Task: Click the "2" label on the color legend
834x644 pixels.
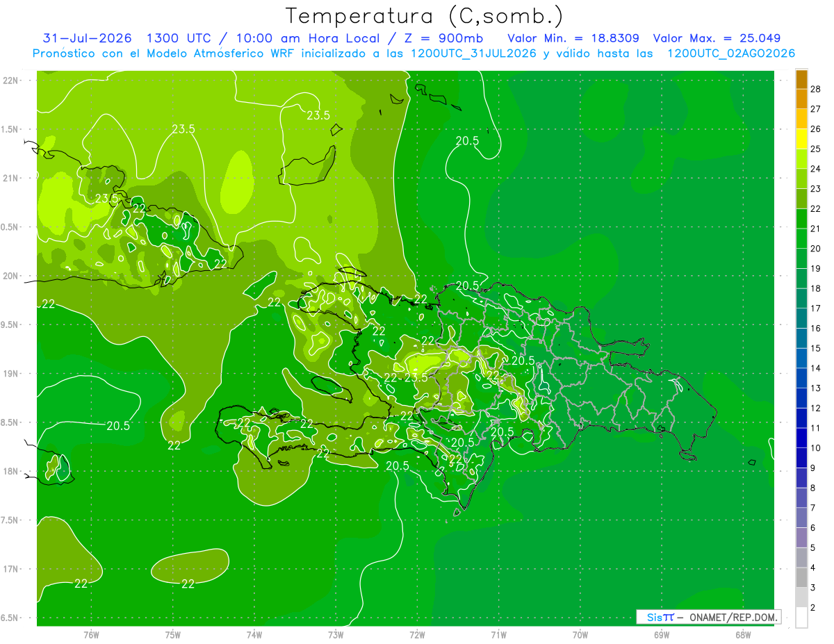Action: [x=813, y=608]
